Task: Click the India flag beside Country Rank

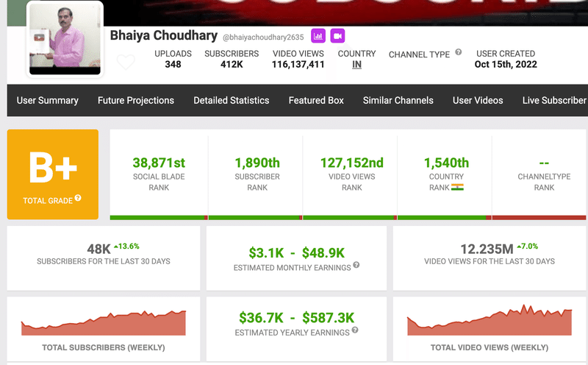Action: pos(457,187)
